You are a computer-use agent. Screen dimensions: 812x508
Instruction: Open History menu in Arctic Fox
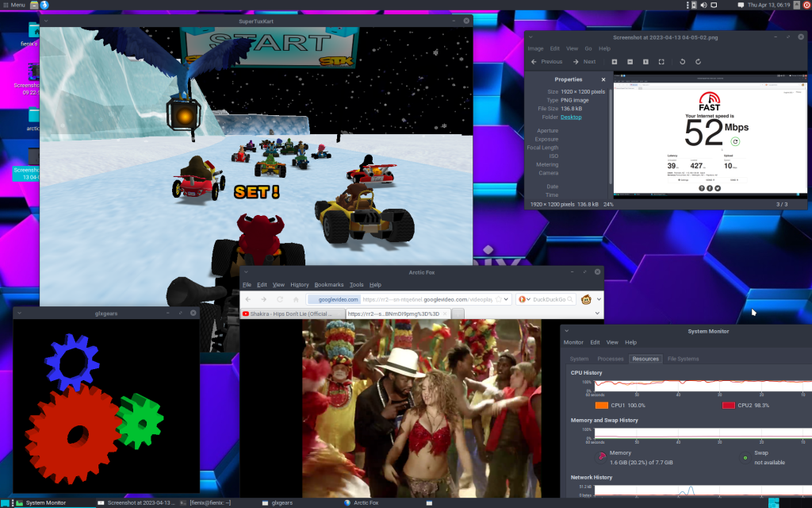click(x=299, y=285)
